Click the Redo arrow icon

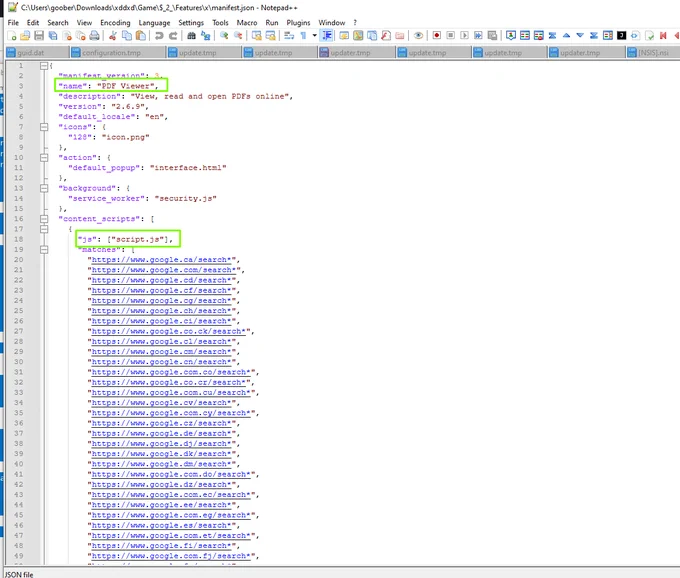tap(173, 36)
